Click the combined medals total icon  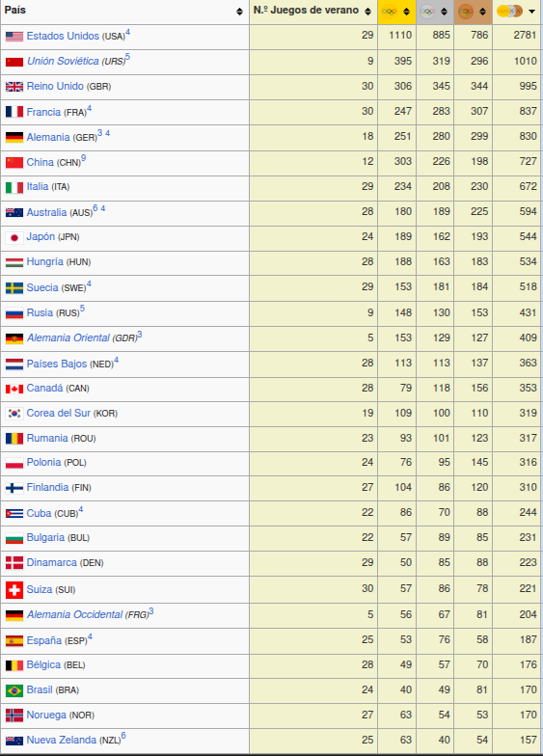pos(509,12)
